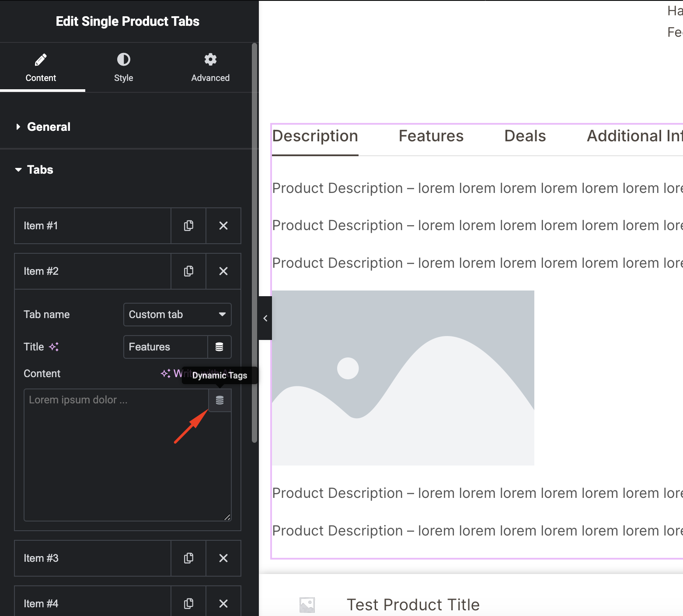Duplicate Item #3 tab entry

(x=188, y=558)
